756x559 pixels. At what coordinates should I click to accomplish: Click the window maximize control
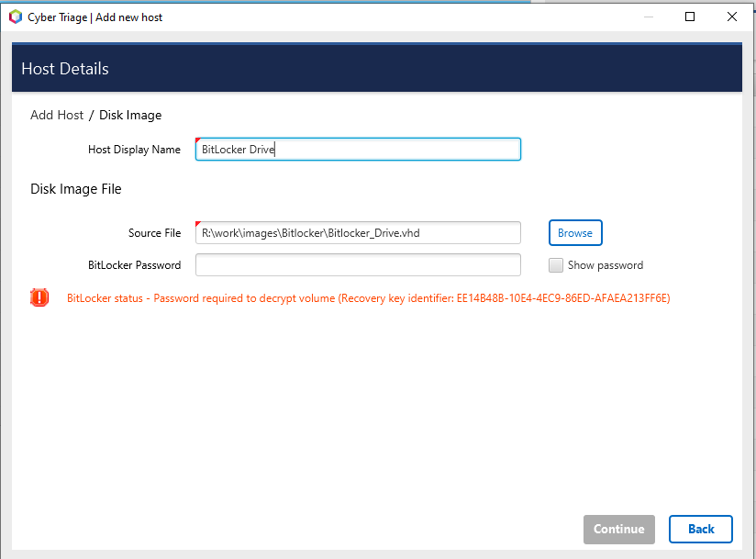(690, 17)
